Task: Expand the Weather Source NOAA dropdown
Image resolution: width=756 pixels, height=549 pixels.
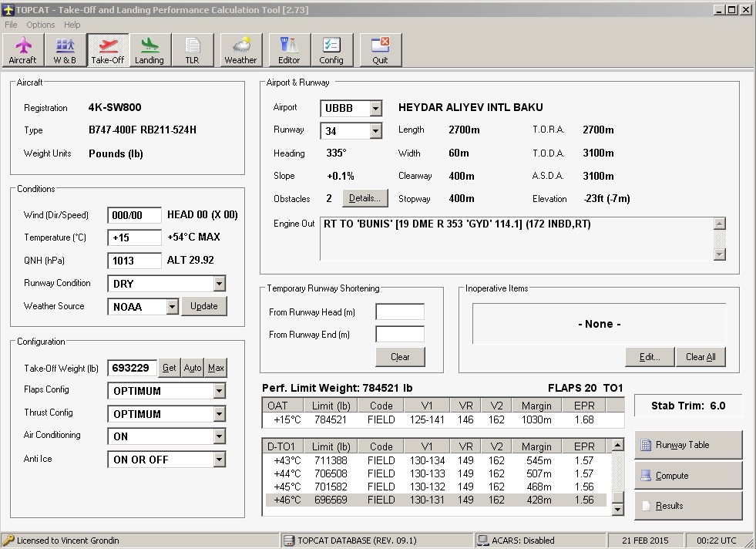Action: tap(172, 307)
